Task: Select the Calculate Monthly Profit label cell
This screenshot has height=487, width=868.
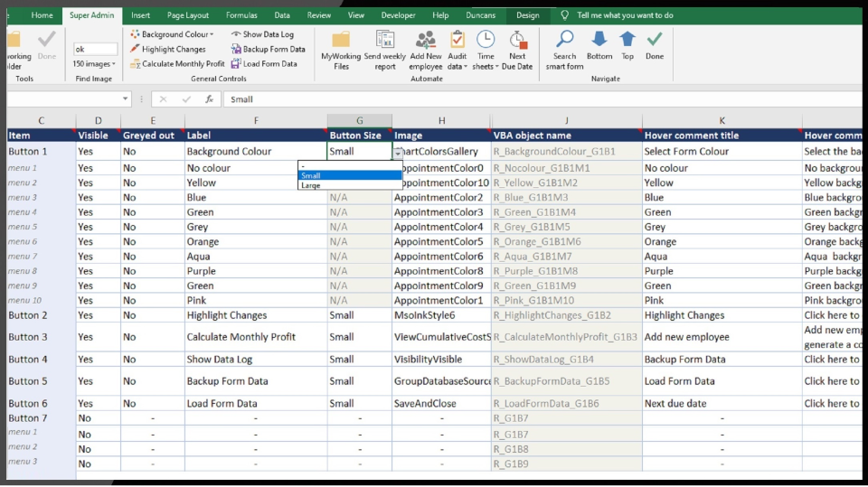Action: (256, 337)
